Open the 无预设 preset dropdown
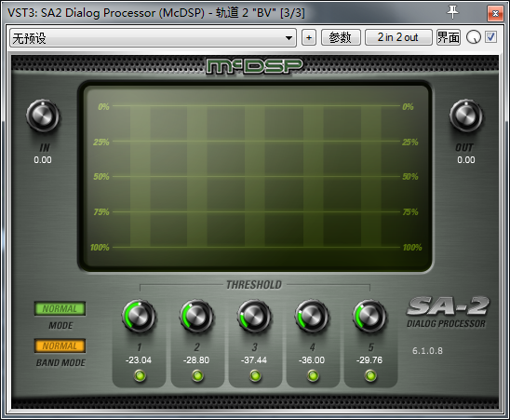The image size is (510, 420). (x=153, y=38)
